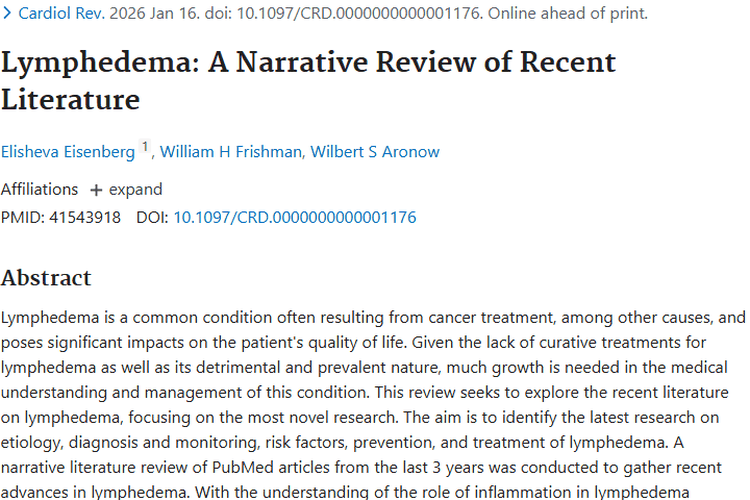
Task: Expand the Affiliations section
Action: coord(135,189)
